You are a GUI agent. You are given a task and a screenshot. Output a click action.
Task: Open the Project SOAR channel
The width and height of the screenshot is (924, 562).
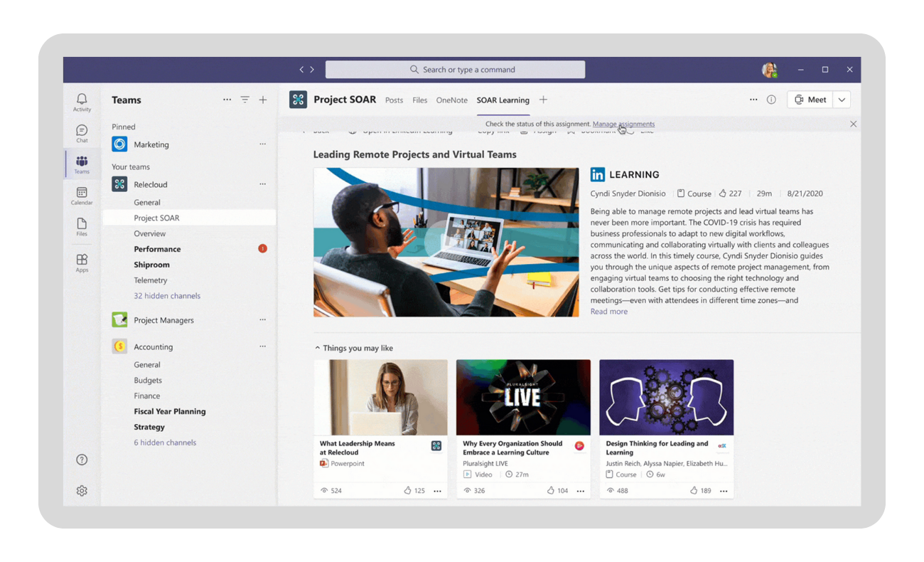click(189, 218)
